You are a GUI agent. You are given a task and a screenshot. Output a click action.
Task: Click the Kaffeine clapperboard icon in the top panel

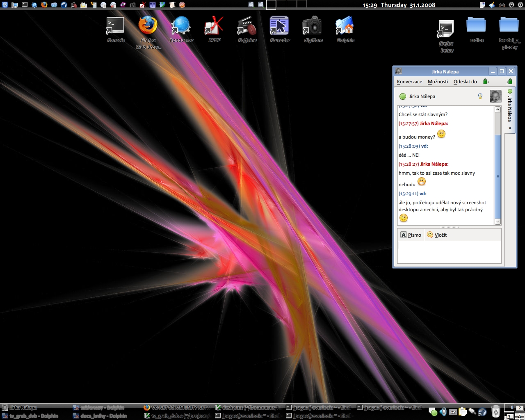pos(74,5)
